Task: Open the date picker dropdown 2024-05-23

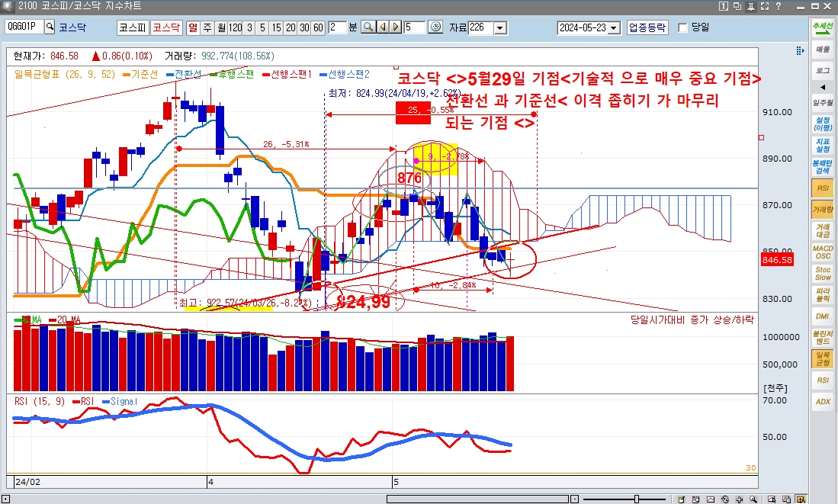Action: tap(614, 27)
